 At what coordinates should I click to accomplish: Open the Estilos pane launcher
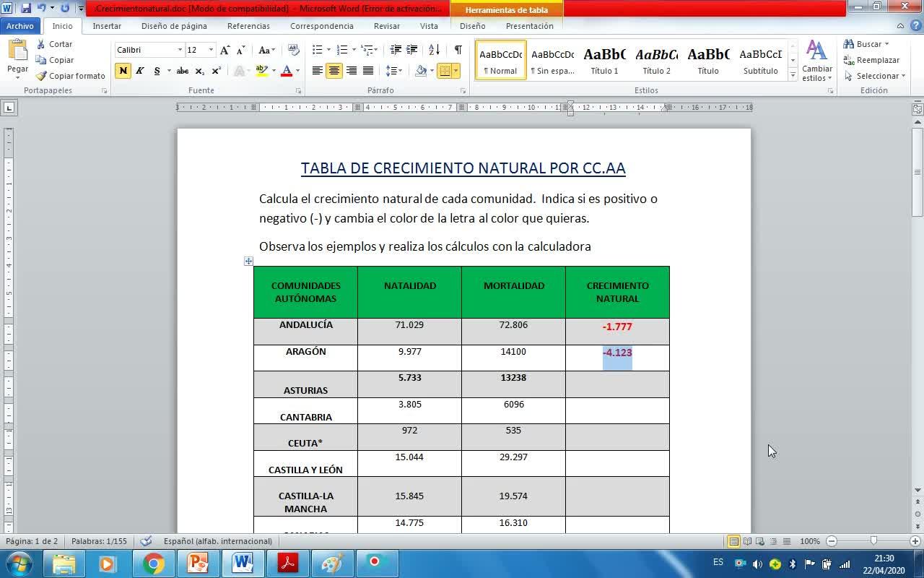[x=830, y=91]
